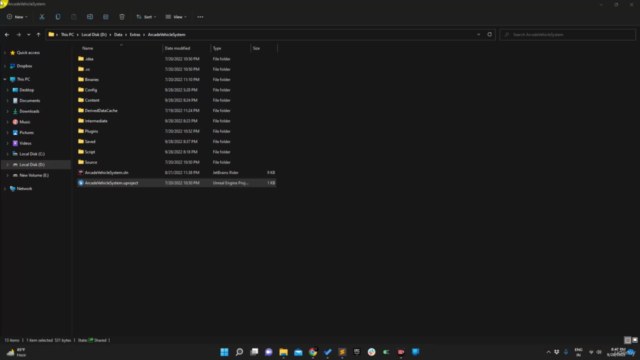
Task: Show hidden system tray icons
Action: pyautogui.click(x=548, y=352)
